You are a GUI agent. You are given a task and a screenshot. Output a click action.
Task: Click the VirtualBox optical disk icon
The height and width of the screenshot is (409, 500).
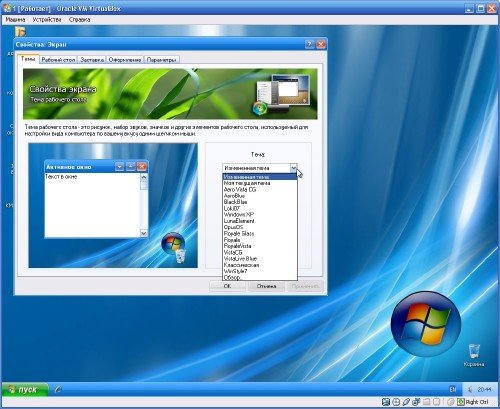click(x=396, y=402)
